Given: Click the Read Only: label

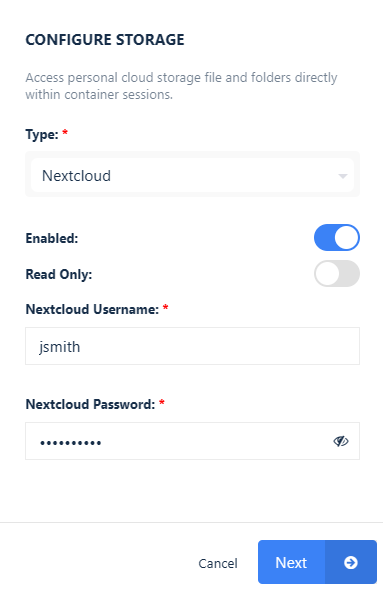Looking at the screenshot, I should (x=59, y=274).
